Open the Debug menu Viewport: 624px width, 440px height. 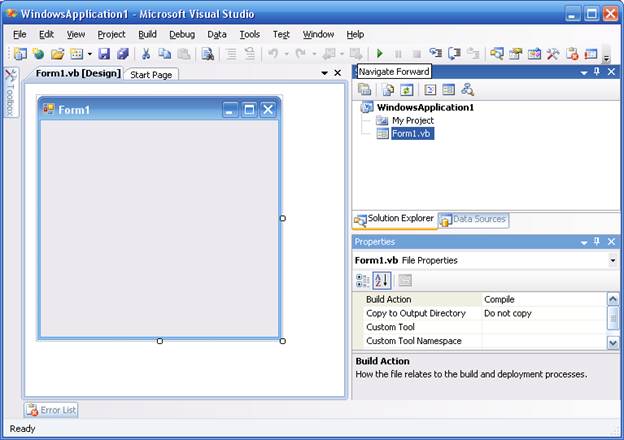pyautogui.click(x=182, y=35)
